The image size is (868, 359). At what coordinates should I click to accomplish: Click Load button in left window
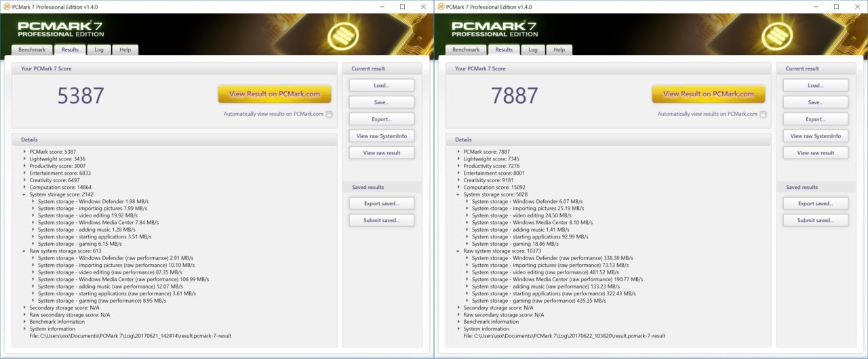pyautogui.click(x=382, y=85)
